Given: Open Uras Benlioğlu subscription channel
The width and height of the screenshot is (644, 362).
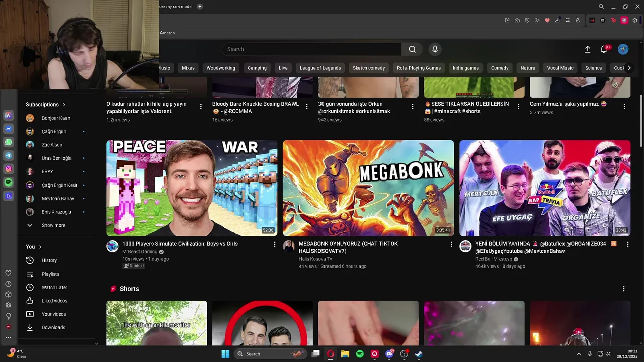Looking at the screenshot, I should 56,158.
